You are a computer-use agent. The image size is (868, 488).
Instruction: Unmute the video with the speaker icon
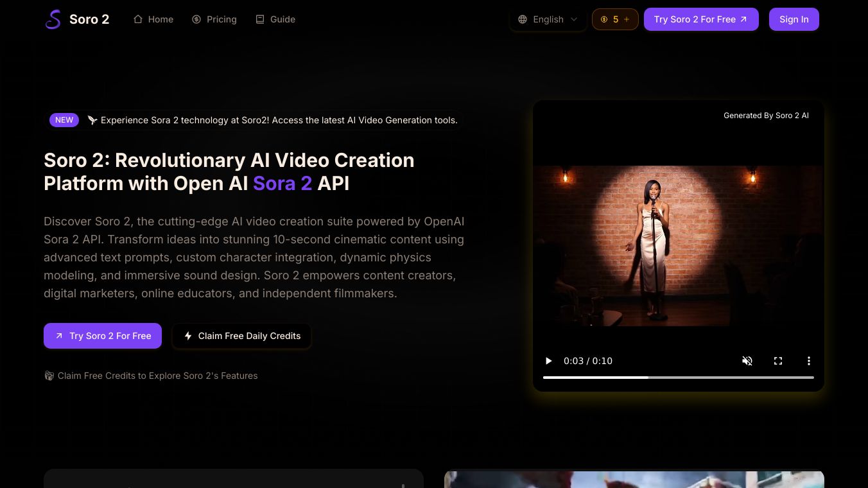pos(747,361)
